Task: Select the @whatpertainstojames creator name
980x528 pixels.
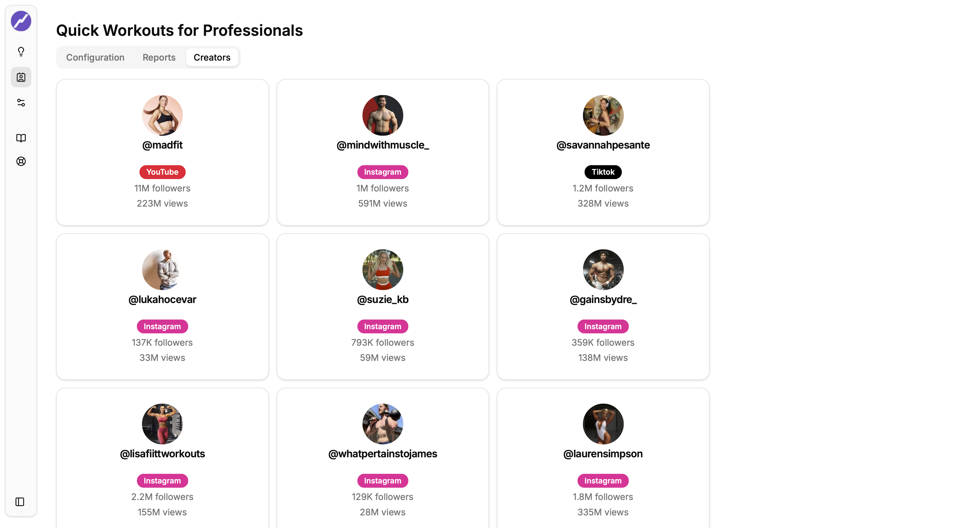Action: click(x=383, y=454)
